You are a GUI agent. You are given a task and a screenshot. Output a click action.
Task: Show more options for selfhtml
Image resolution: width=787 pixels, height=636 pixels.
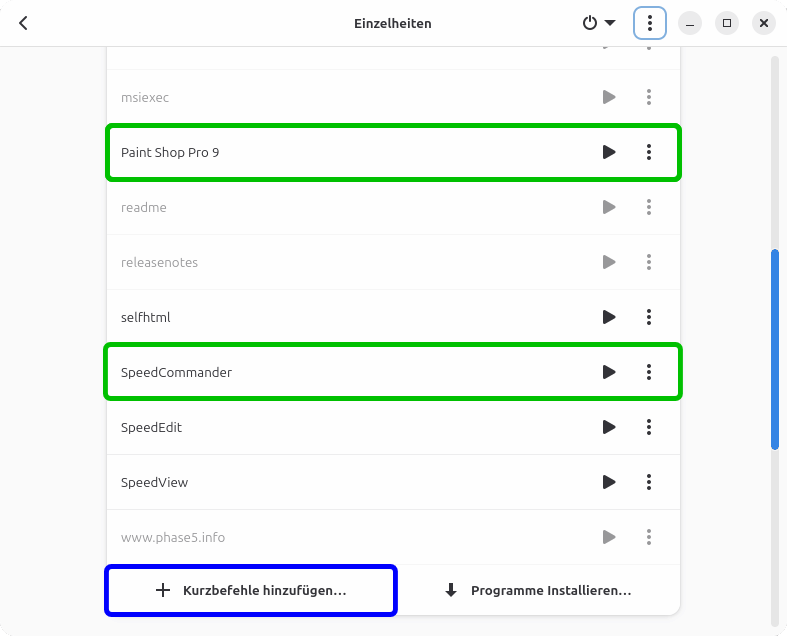tap(649, 317)
